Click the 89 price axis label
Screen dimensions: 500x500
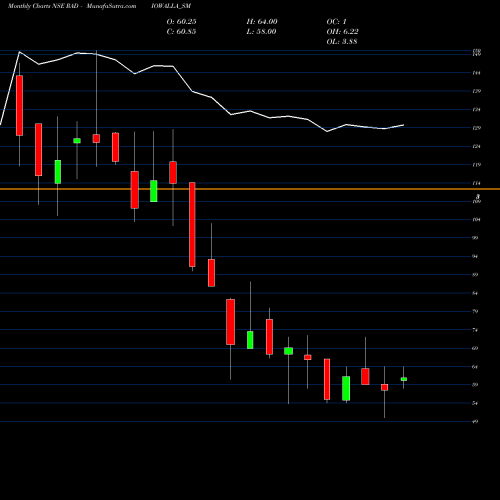click(x=475, y=275)
